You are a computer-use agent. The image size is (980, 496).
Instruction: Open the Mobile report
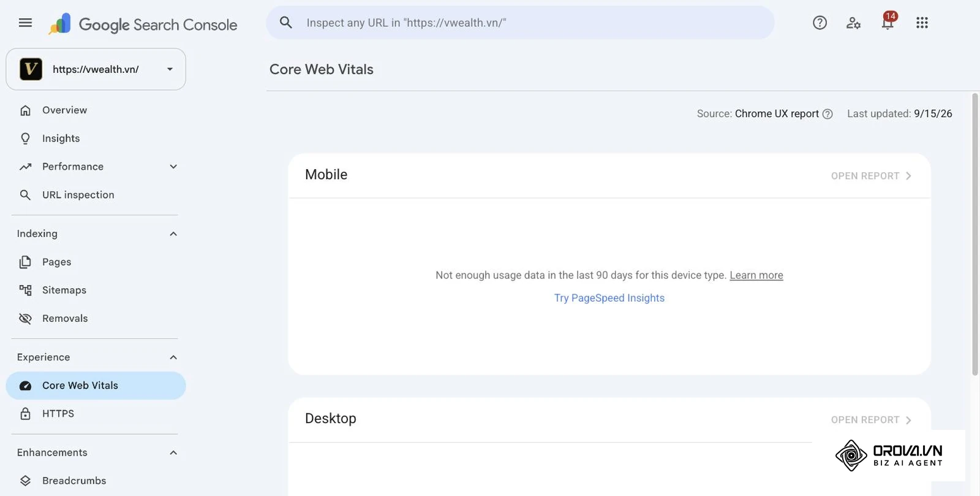pyautogui.click(x=871, y=176)
